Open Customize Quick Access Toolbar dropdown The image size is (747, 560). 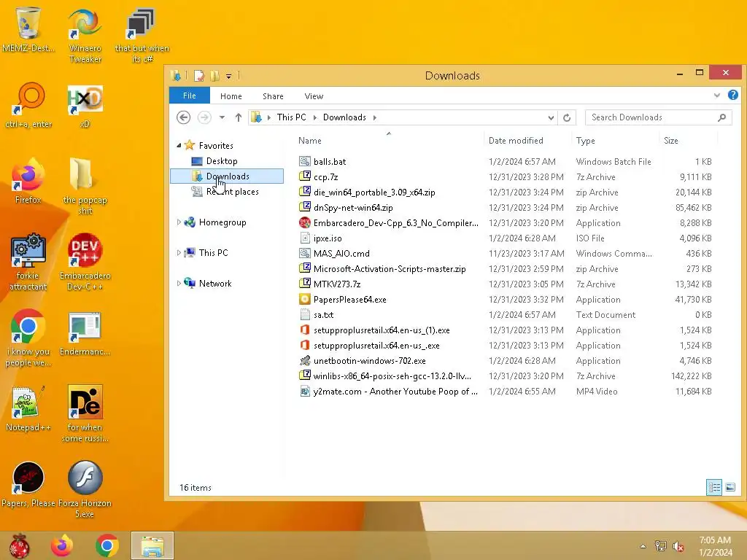[x=228, y=76]
